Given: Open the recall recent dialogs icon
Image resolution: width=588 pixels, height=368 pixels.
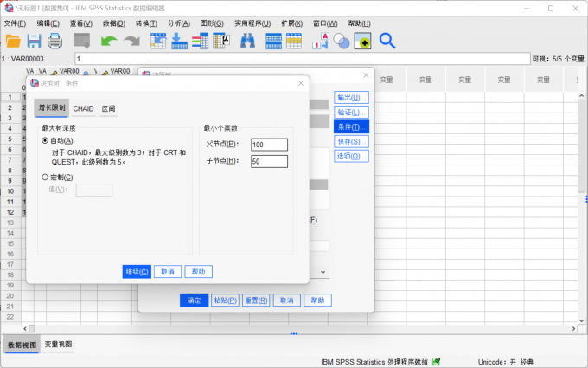Looking at the screenshot, I should (82, 41).
